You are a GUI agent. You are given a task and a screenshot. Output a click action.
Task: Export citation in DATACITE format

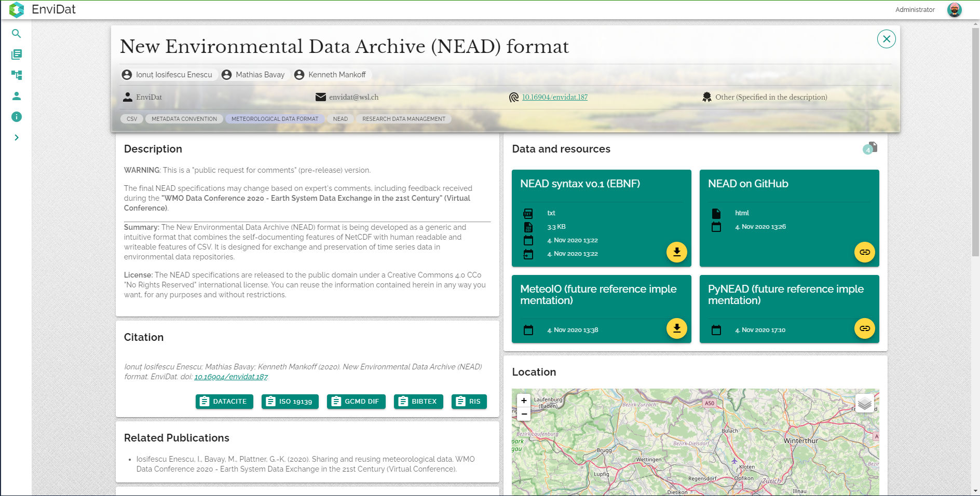point(224,402)
